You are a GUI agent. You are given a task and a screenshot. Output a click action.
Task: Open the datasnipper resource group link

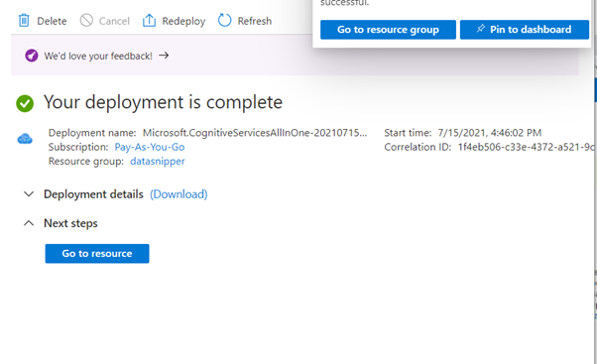[158, 162]
